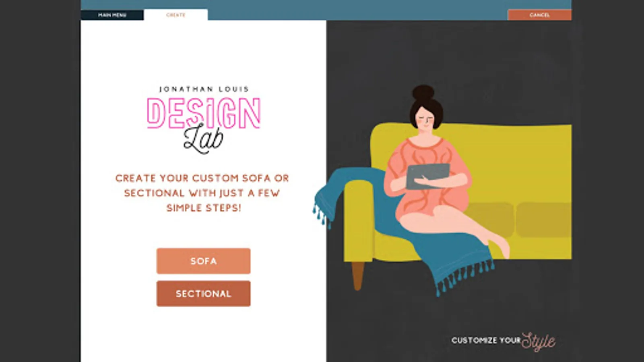Image resolution: width=644 pixels, height=362 pixels.
Task: Select the Jonathan Louis brand text
Action: pyautogui.click(x=204, y=89)
